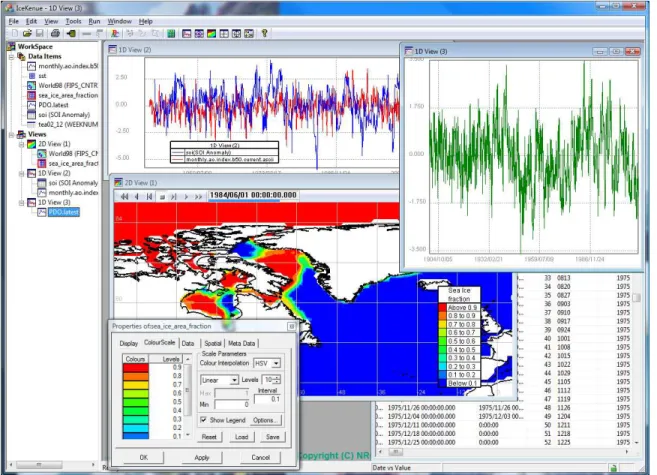The image size is (657, 475).
Task: Open the Edit menu
Action: pyautogui.click(x=31, y=21)
